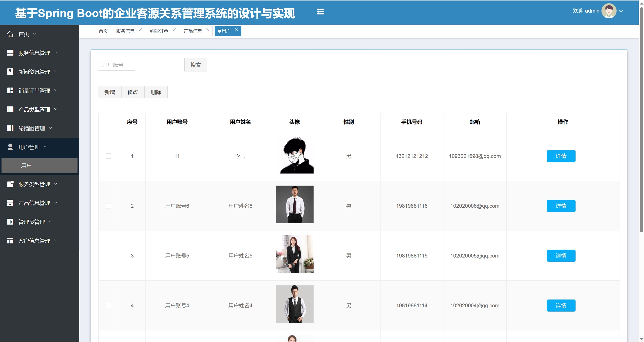This screenshot has height=342, width=644.
Task: Open 详情 for 用户账号6
Action: tap(561, 206)
